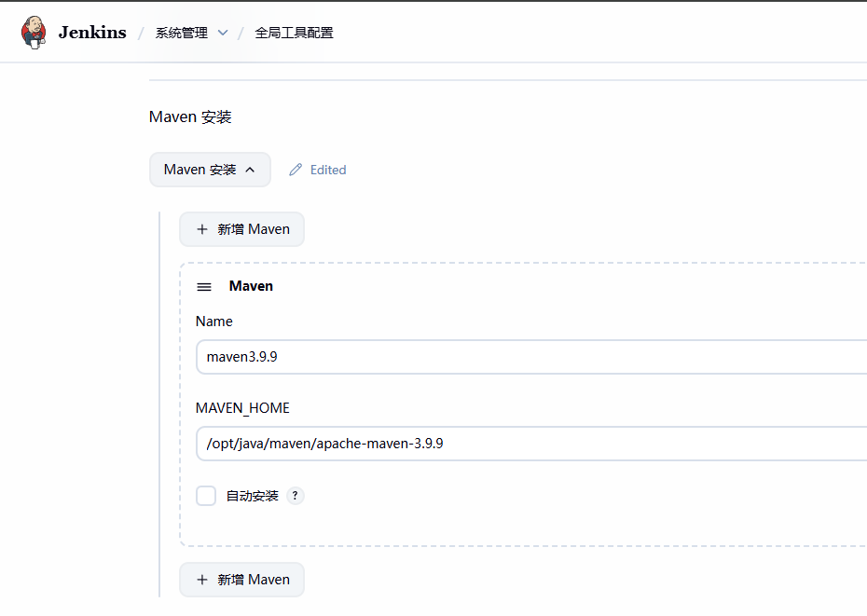Viewport: 867px width, 616px height.
Task: Click the chevron inside Maven 安装 button
Action: tap(250, 170)
